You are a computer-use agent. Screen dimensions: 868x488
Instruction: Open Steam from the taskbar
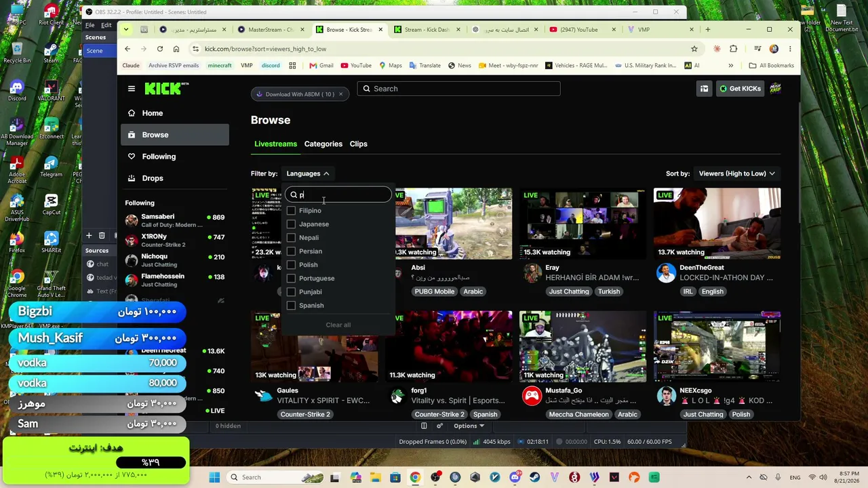point(534,477)
